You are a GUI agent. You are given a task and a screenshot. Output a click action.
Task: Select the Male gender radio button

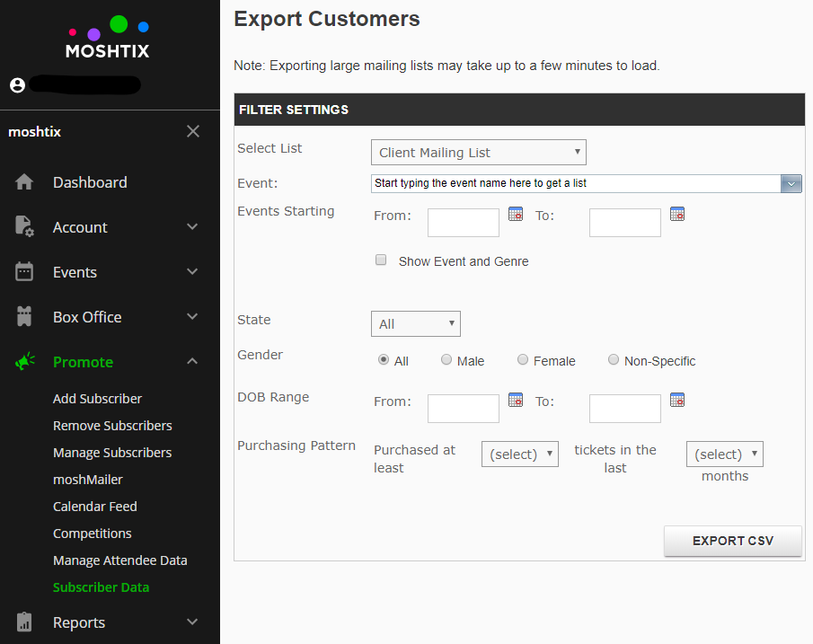point(446,359)
